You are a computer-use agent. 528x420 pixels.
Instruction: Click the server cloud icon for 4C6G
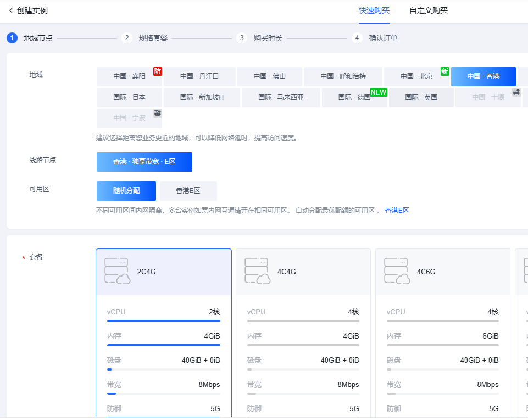[396, 271]
